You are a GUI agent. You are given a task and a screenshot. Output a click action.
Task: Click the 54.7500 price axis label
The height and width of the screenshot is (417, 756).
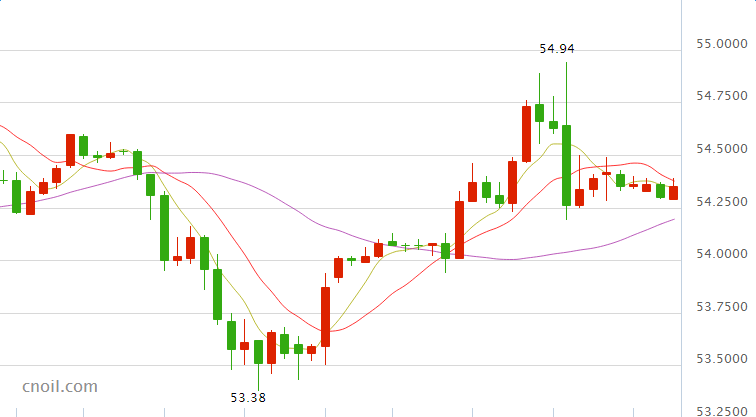[x=722, y=96]
